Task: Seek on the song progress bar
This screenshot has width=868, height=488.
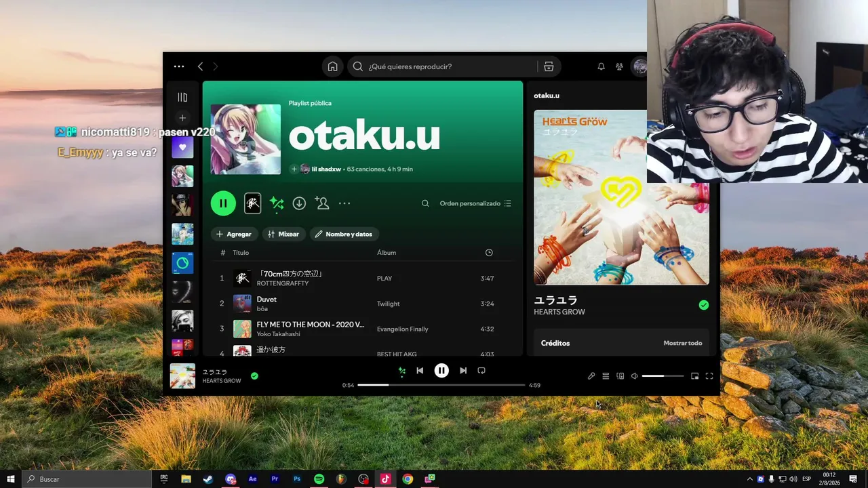Action: (441, 385)
